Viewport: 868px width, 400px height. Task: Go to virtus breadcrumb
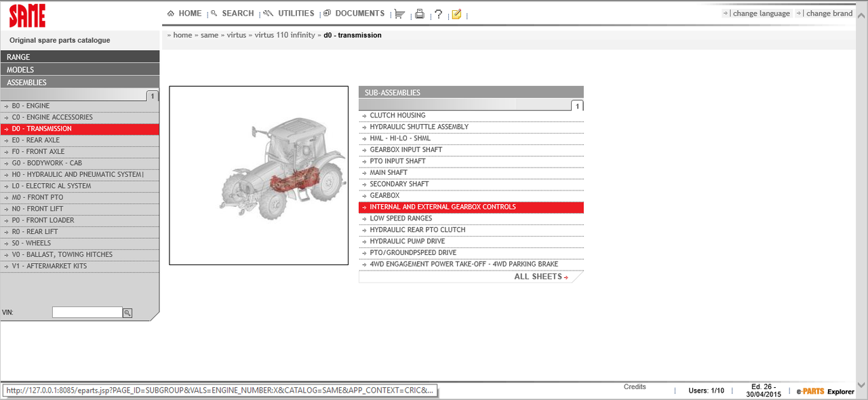[x=237, y=35]
